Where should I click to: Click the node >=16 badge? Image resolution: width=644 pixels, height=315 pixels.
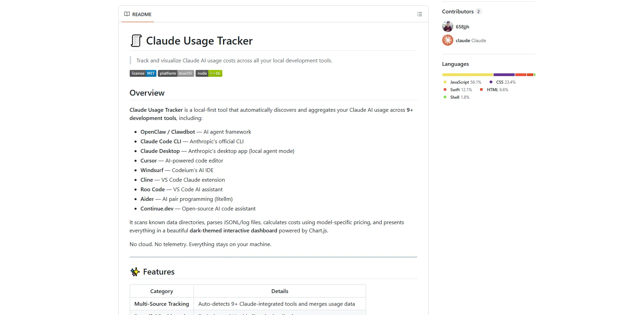pos(208,73)
